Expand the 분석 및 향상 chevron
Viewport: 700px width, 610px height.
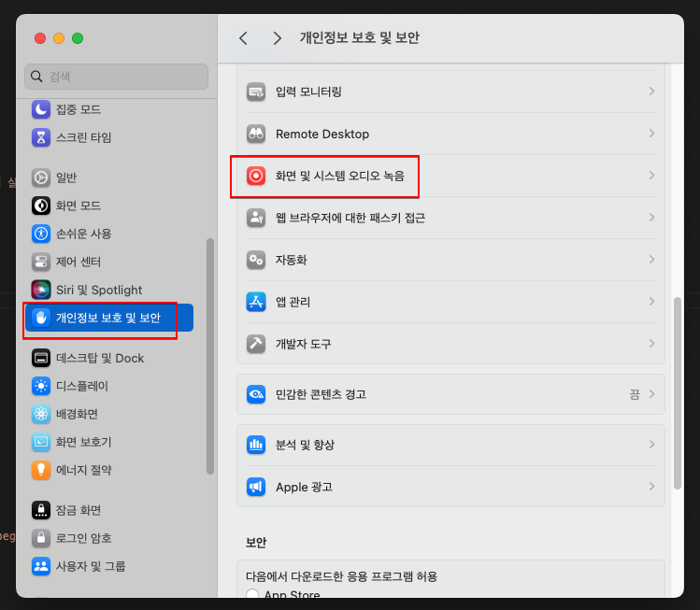point(651,444)
